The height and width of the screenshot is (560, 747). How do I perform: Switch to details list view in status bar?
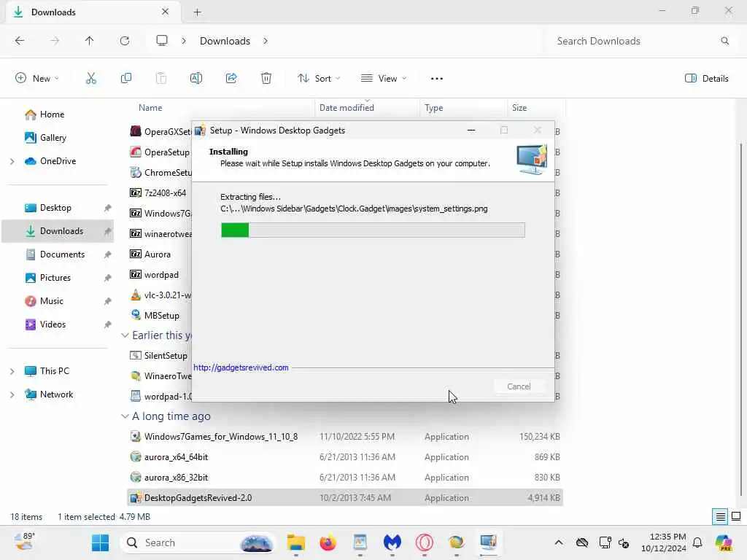coord(720,517)
